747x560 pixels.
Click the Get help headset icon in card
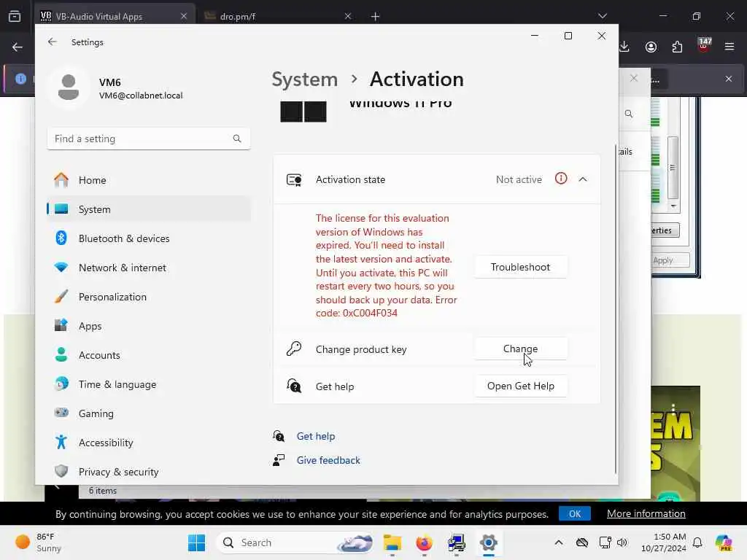tap(294, 386)
